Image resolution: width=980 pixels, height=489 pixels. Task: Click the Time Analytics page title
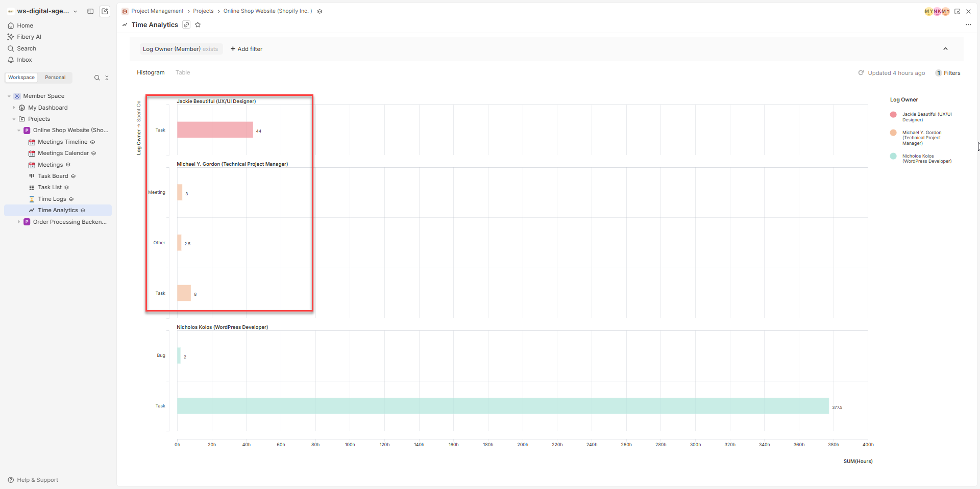[x=155, y=24]
